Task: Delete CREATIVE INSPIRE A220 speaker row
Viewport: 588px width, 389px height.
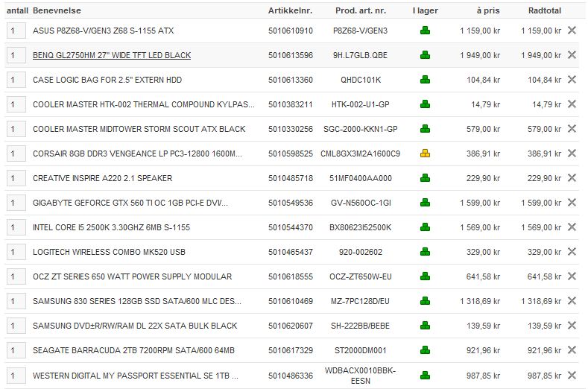Action: tap(572, 178)
